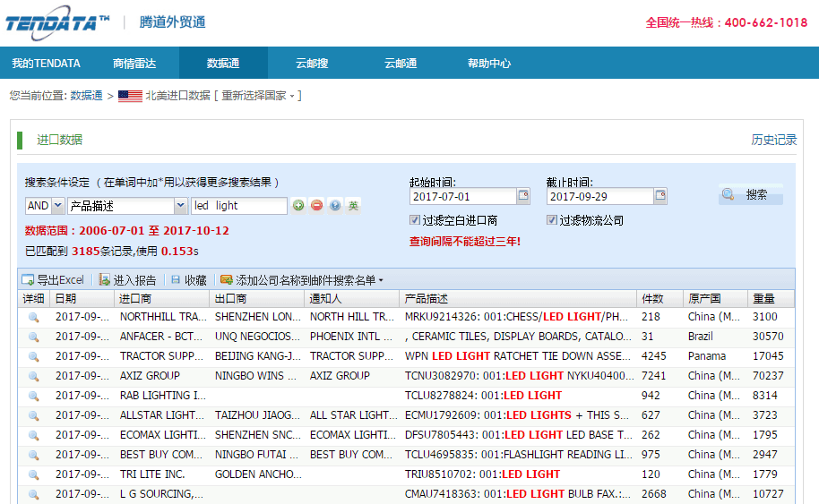Click the green add search condition icon
The height and width of the screenshot is (504, 819).
(298, 206)
